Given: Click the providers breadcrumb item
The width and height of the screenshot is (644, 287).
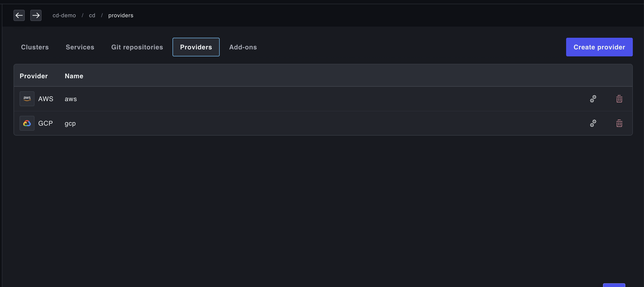Looking at the screenshot, I should [121, 15].
